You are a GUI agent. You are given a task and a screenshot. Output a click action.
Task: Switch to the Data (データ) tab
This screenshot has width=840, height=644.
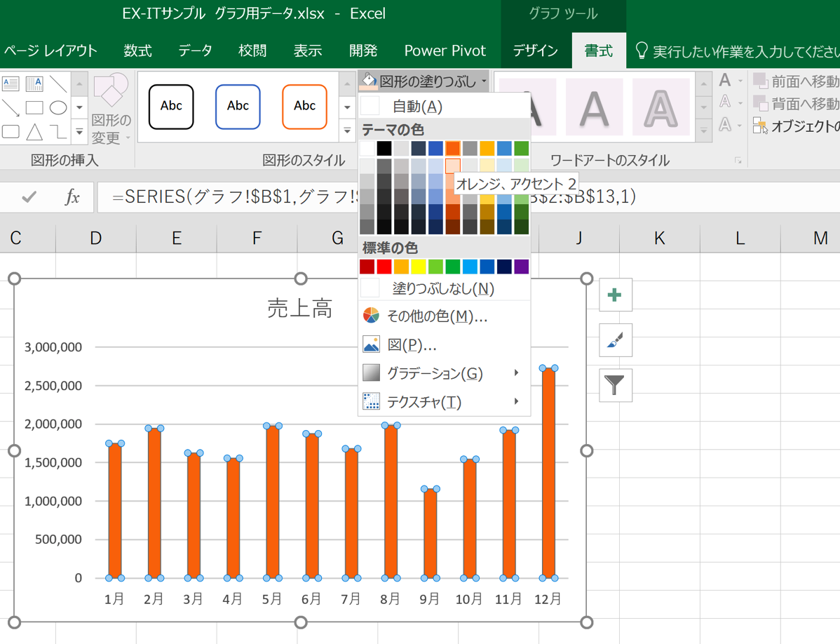coord(195,51)
